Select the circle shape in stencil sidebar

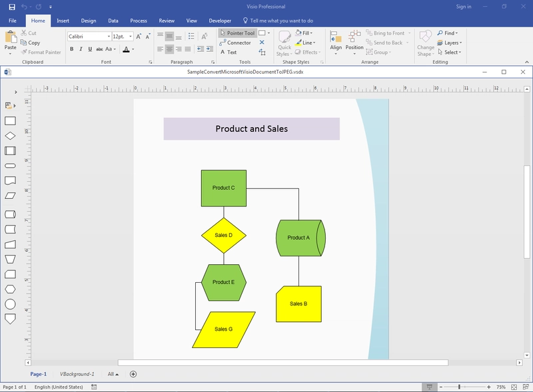click(x=10, y=304)
